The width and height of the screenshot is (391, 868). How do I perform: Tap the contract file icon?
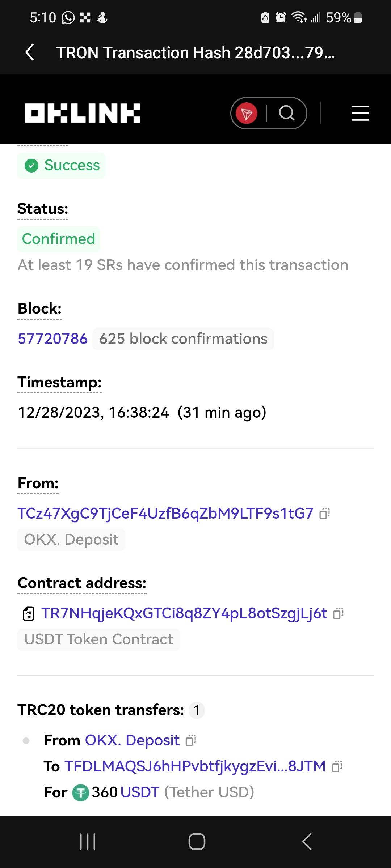28,614
